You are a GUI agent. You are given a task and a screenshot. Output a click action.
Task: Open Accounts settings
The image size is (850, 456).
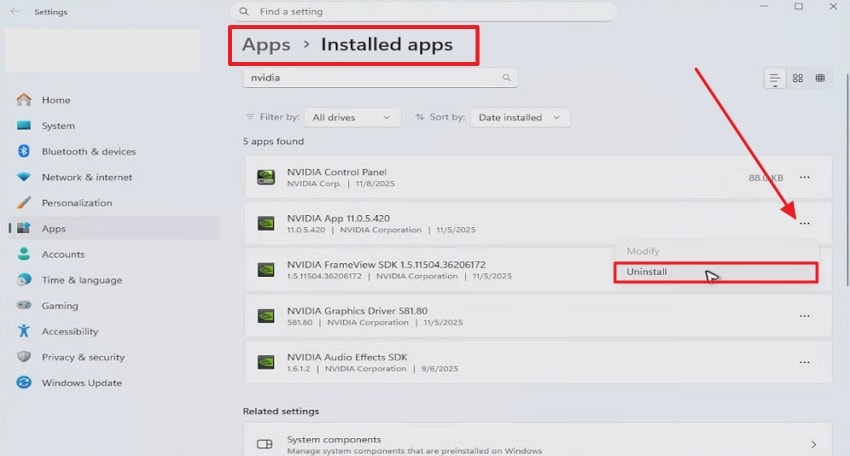(x=114, y=254)
